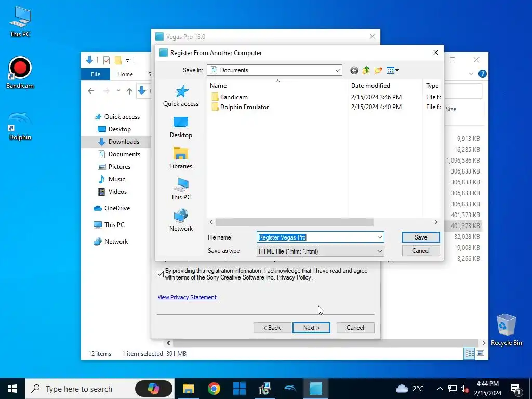Select Desktop in Explorer navigation pane
Screen dimensions: 532x399
click(114, 129)
